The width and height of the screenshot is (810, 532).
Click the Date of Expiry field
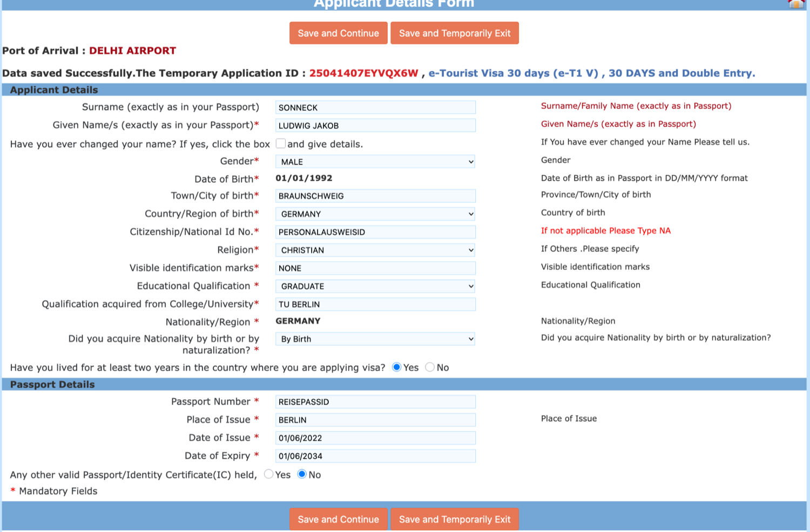[x=375, y=456]
